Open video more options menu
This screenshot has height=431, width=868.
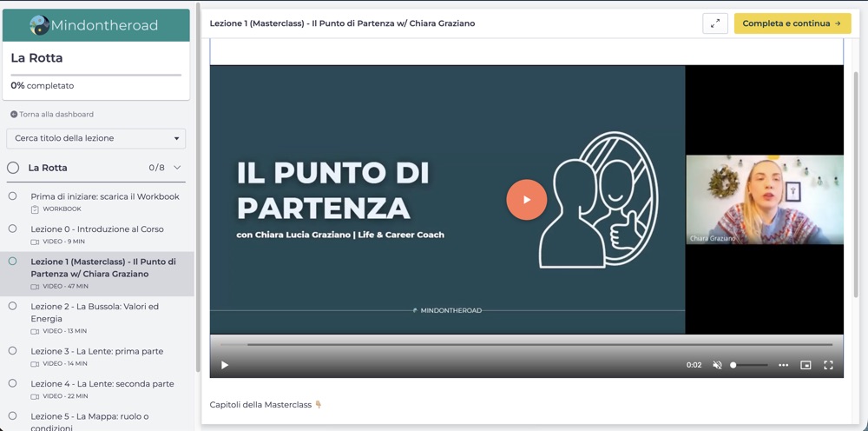tap(783, 365)
